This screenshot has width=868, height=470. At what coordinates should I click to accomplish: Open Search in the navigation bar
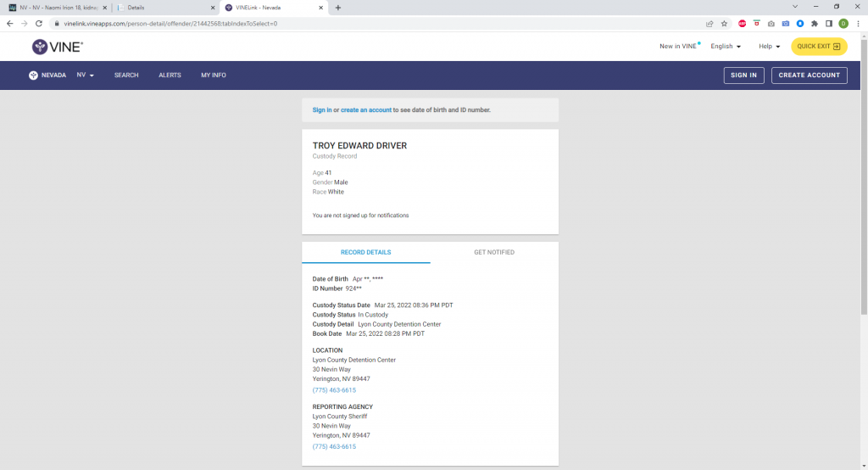[126, 76]
